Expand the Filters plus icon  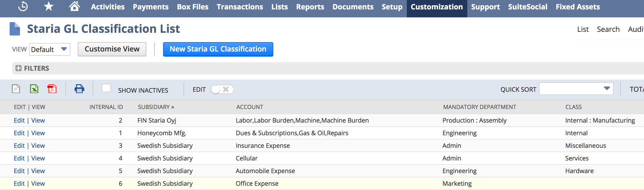19,68
